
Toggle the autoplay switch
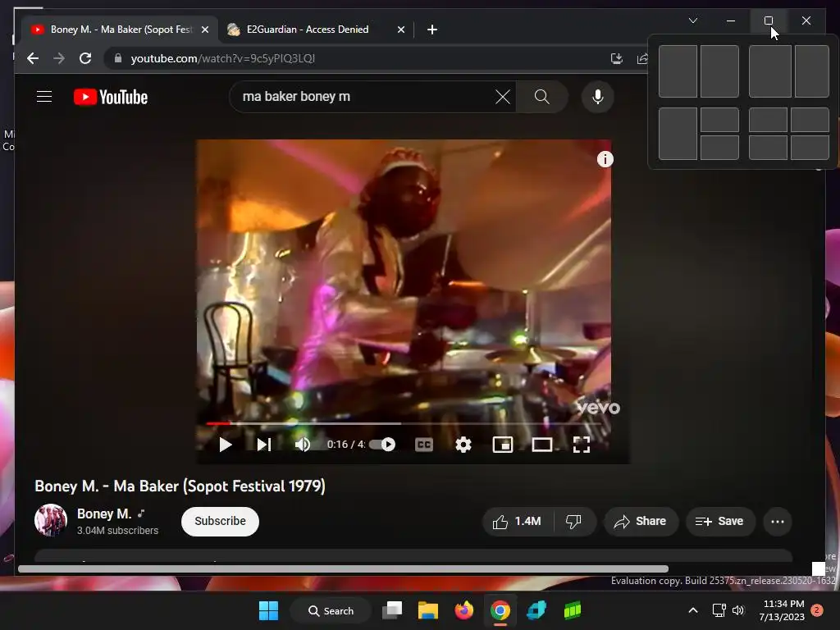(x=382, y=445)
